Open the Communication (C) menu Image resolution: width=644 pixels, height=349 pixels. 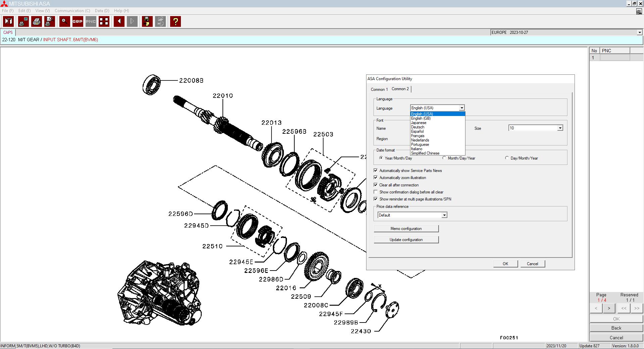point(72,11)
